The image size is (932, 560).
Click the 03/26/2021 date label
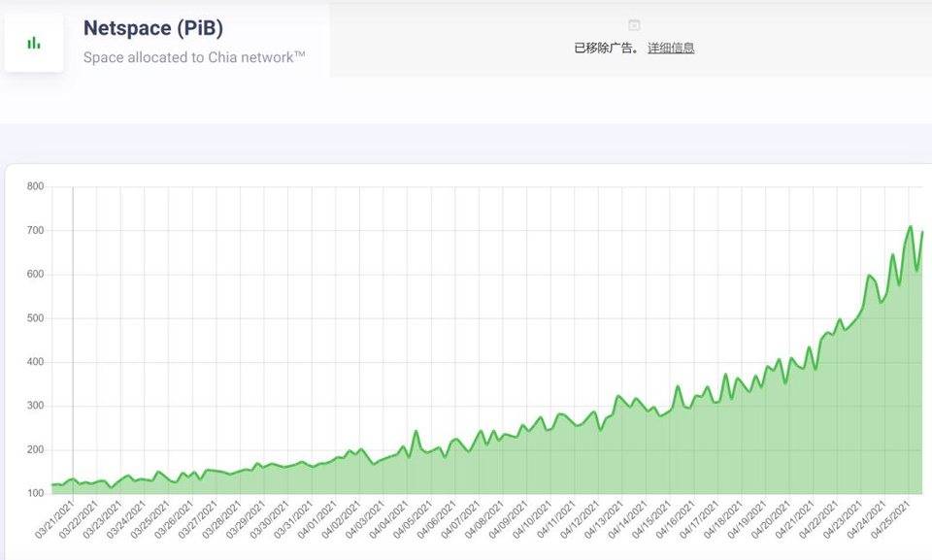(176, 521)
